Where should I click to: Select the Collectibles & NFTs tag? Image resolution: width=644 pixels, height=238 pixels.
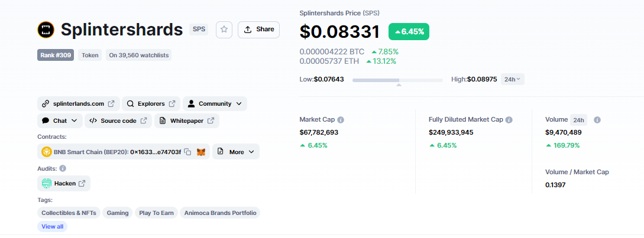(x=69, y=213)
